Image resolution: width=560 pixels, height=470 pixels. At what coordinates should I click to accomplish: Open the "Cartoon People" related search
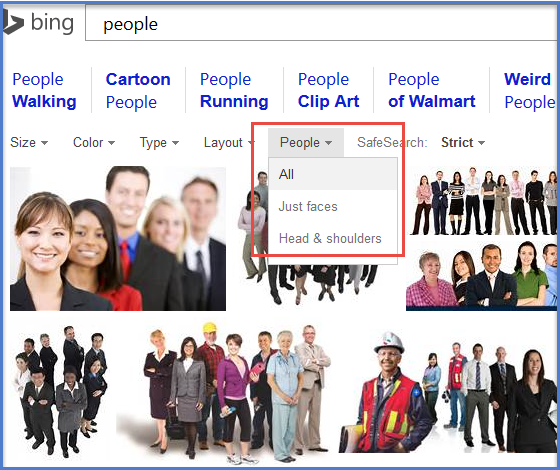[138, 90]
